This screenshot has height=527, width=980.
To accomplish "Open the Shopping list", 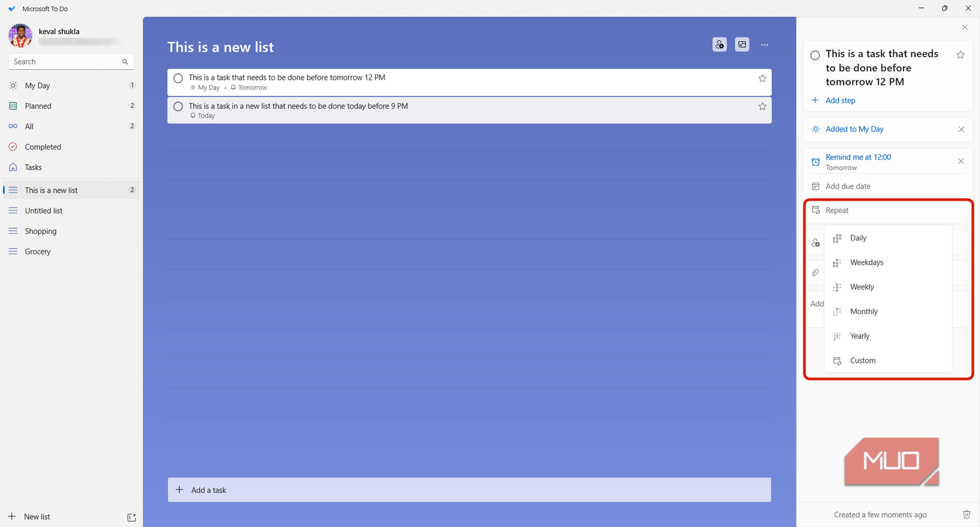I will 71,231.
